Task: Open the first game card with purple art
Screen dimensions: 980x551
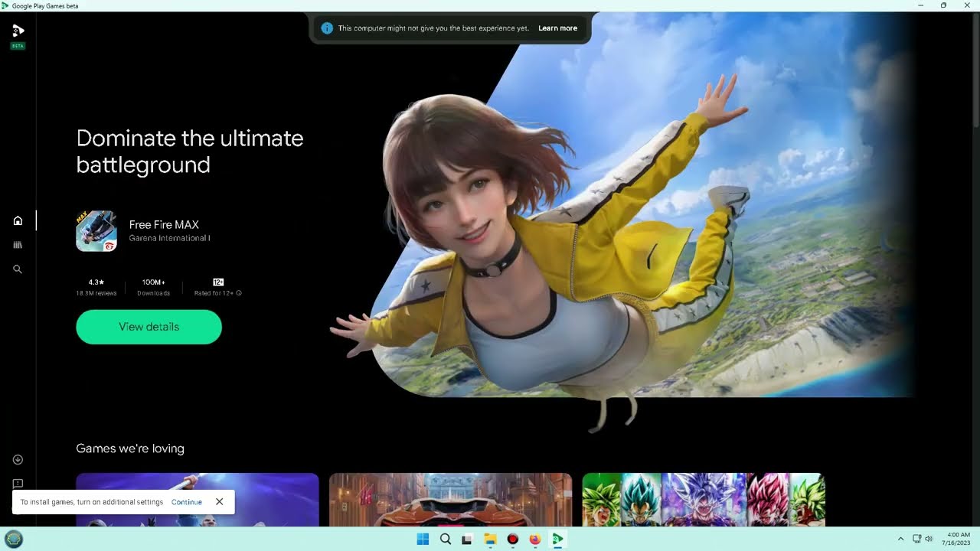Action: point(198,500)
